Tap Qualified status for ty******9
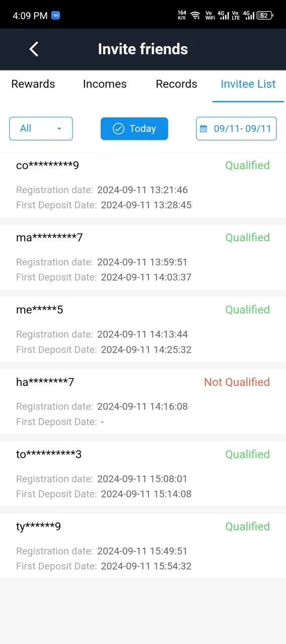 click(247, 527)
